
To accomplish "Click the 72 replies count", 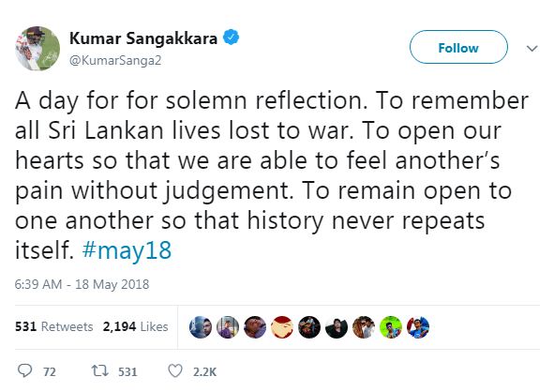I will point(50,372).
